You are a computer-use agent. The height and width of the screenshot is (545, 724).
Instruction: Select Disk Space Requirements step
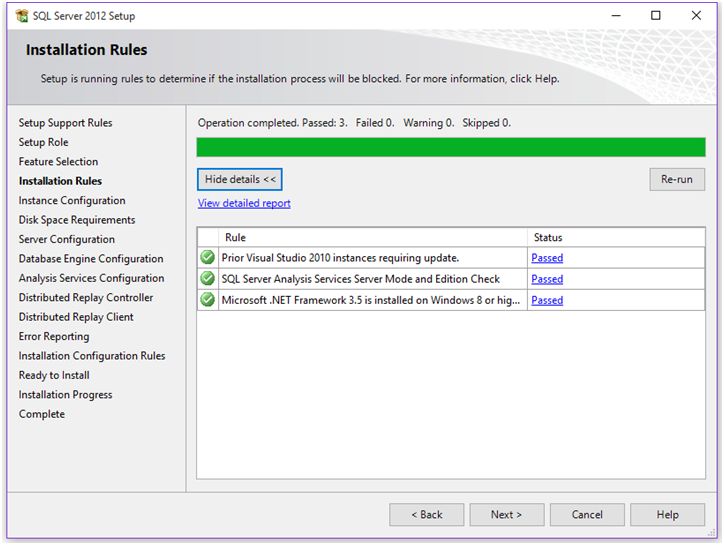pyautogui.click(x=77, y=220)
